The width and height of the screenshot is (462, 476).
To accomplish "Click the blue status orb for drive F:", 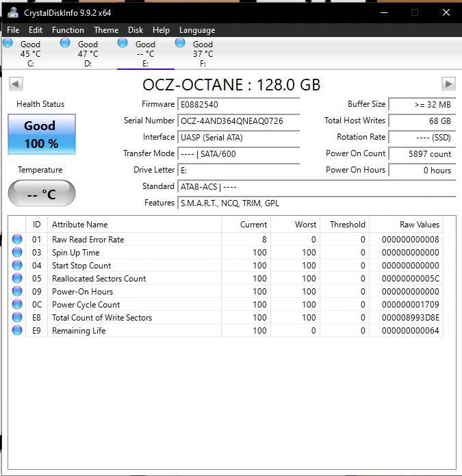I will click(x=180, y=42).
